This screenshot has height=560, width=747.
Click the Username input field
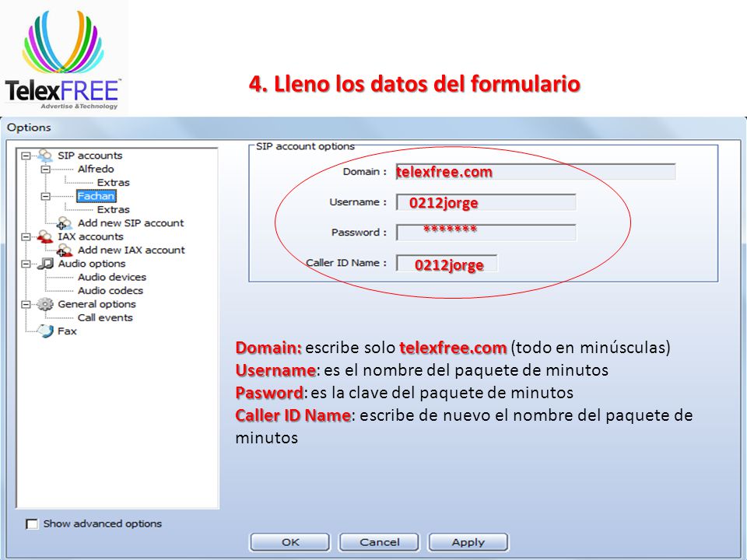tap(486, 202)
